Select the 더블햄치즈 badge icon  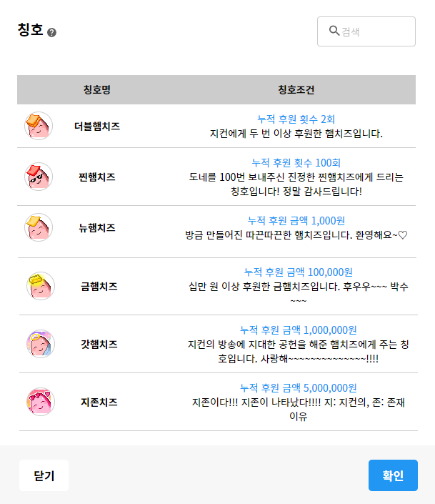[x=38, y=126]
